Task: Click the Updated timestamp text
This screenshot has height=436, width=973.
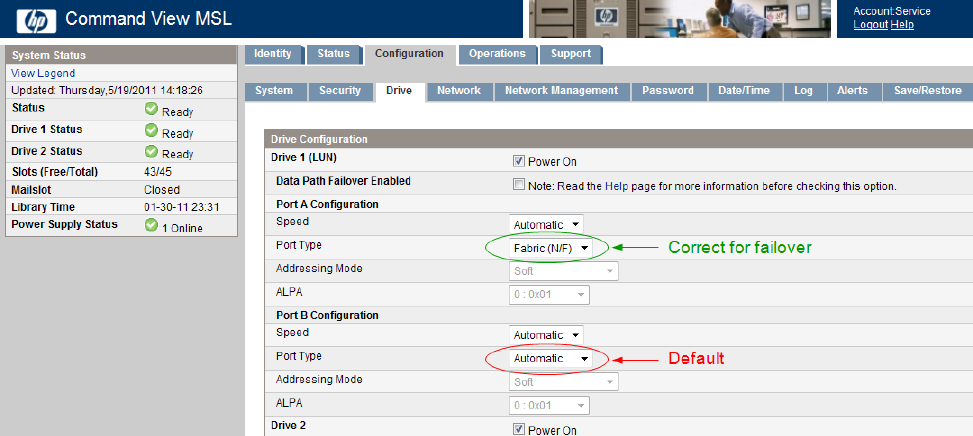Action: 107,91
